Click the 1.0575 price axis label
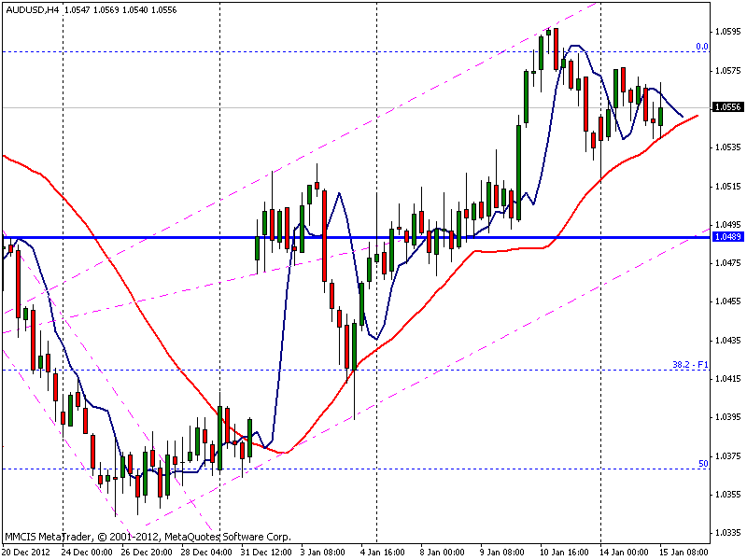Image resolution: width=747 pixels, height=560 pixels. pos(728,71)
